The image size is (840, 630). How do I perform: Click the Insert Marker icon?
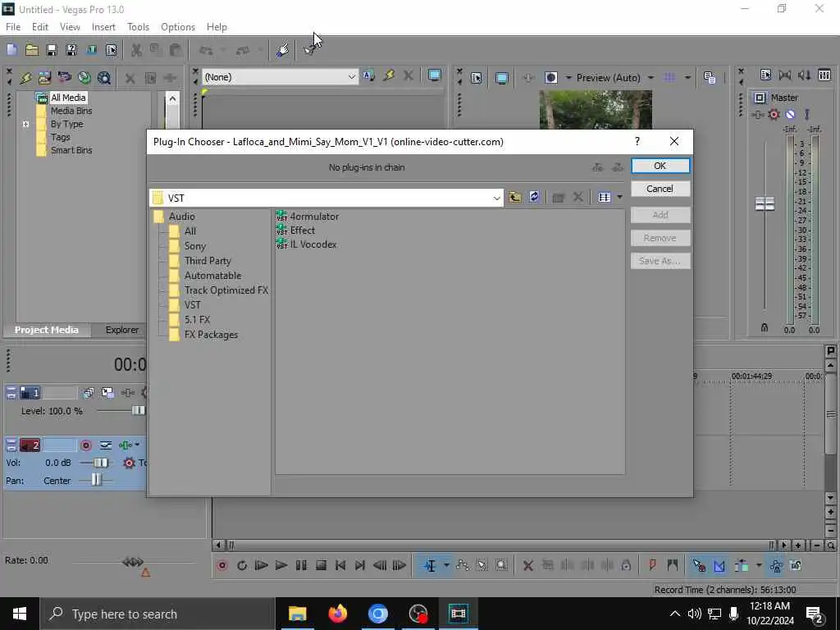pyautogui.click(x=652, y=565)
